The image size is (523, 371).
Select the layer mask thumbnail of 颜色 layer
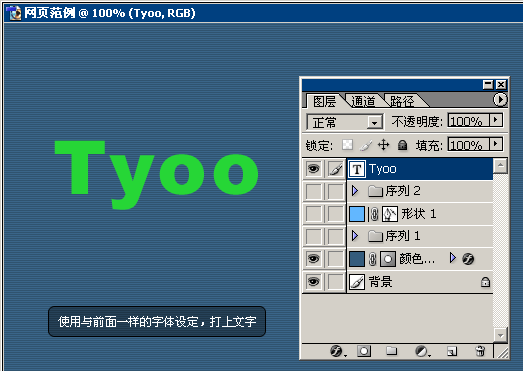click(388, 259)
